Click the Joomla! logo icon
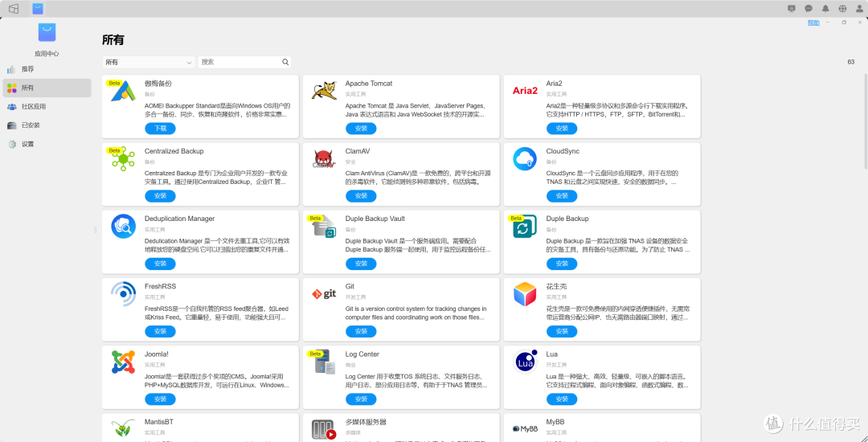This screenshot has width=868, height=442. pos(124,362)
